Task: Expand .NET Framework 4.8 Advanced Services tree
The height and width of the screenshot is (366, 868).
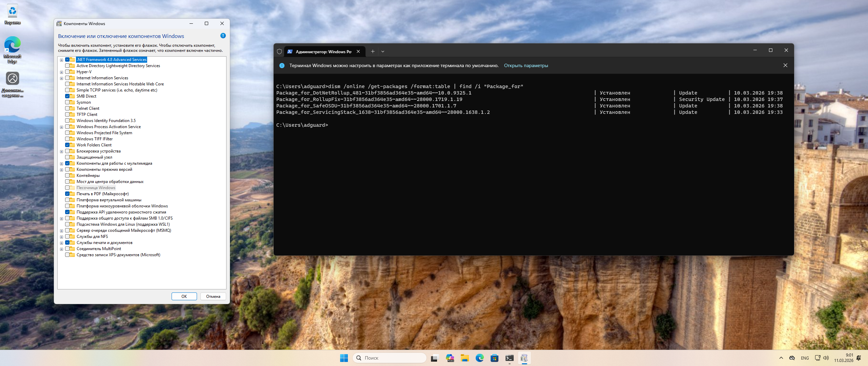Action: tap(61, 60)
